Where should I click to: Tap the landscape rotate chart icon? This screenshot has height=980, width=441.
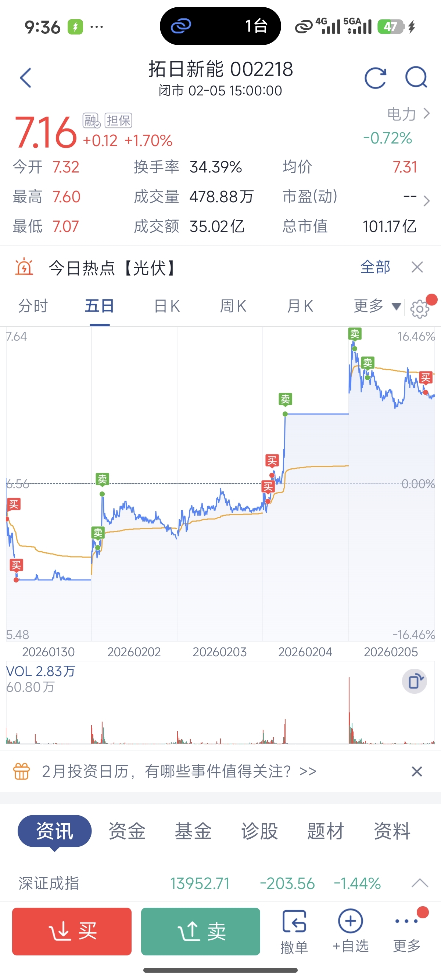click(415, 681)
